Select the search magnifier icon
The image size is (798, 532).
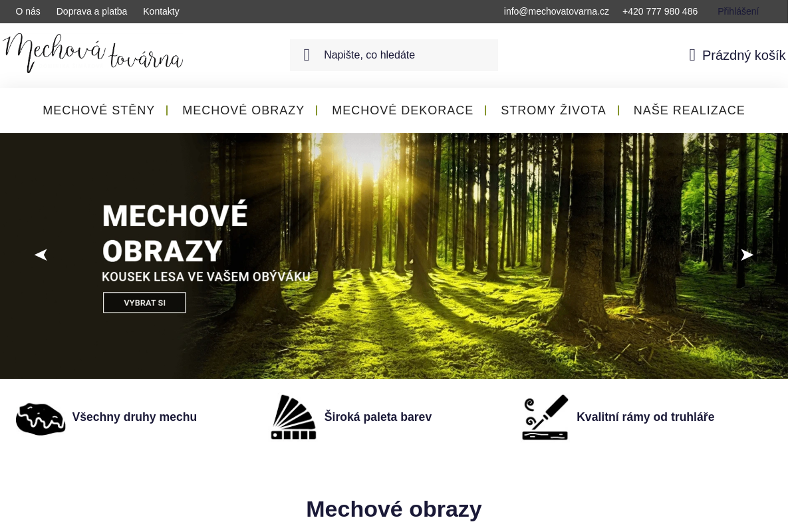pyautogui.click(x=307, y=55)
